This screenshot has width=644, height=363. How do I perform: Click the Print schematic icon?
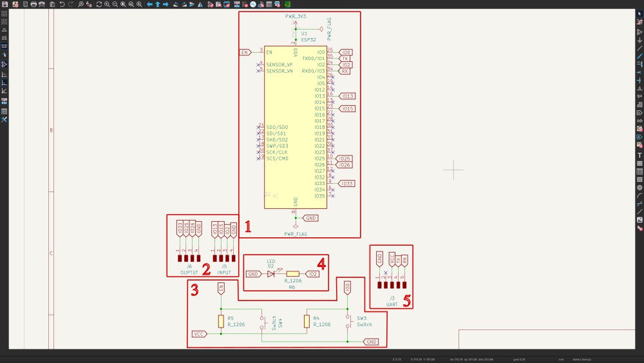(33, 4)
